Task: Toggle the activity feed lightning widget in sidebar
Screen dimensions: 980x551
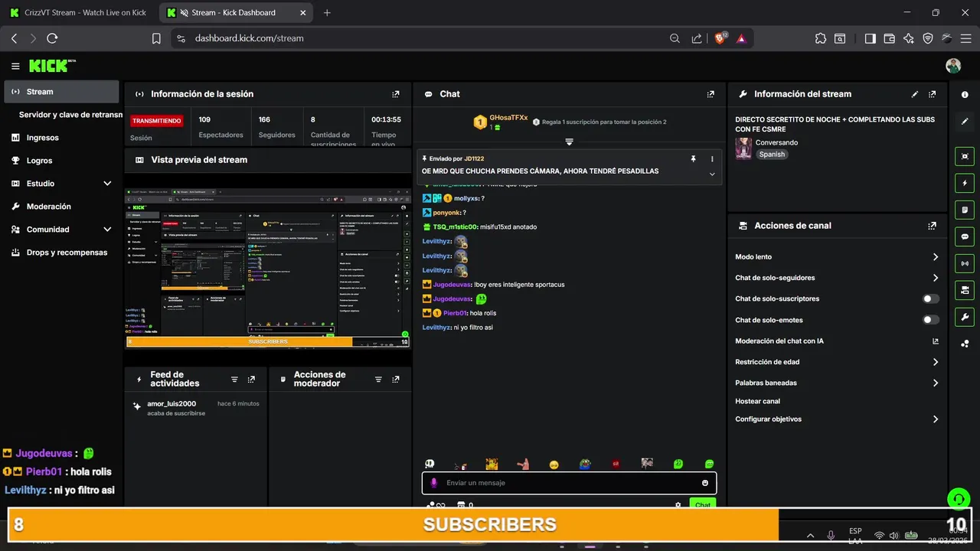Action: pos(965,183)
